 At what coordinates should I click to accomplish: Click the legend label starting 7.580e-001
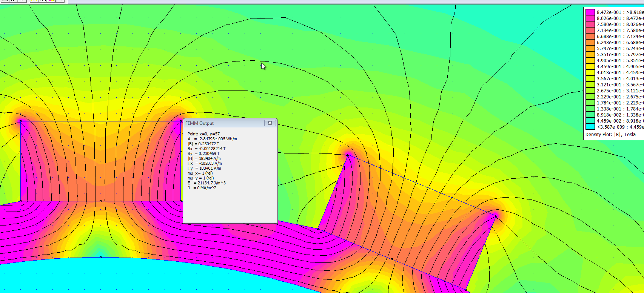tap(620, 24)
